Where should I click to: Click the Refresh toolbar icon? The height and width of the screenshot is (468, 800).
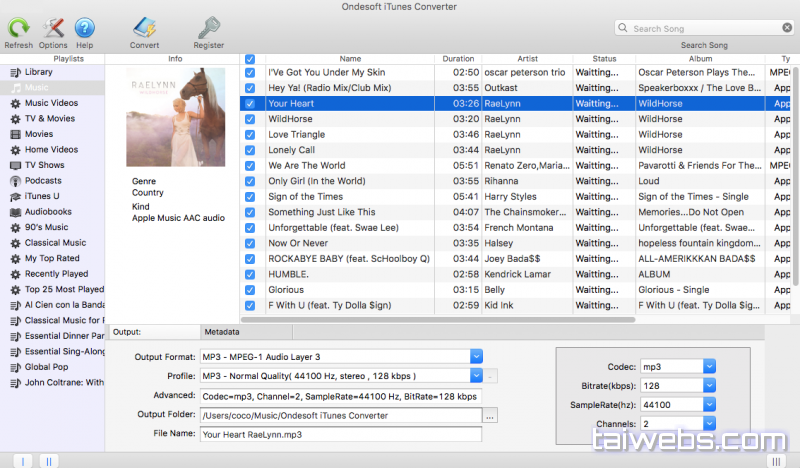(18, 28)
